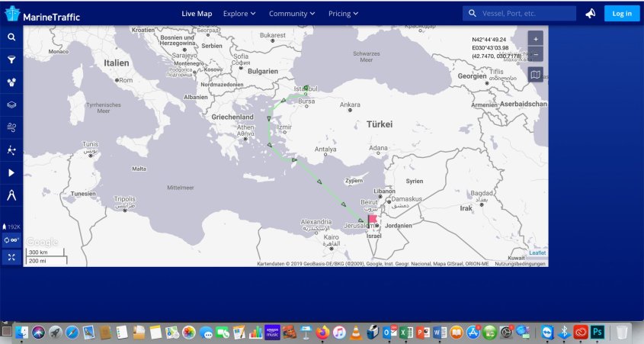This screenshot has height=344, width=644.
Task: Open Microsoft Word in the dock
Action: point(440,332)
